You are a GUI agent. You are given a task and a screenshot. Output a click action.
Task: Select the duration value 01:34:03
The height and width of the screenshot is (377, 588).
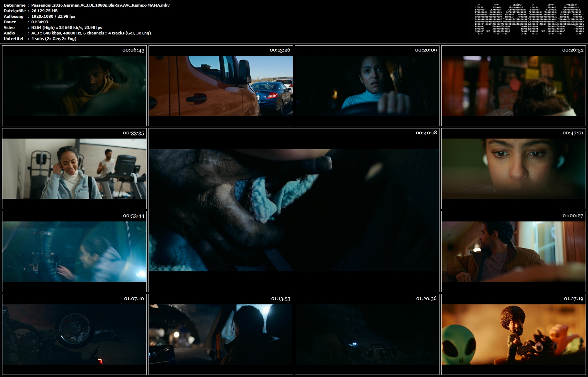point(40,22)
